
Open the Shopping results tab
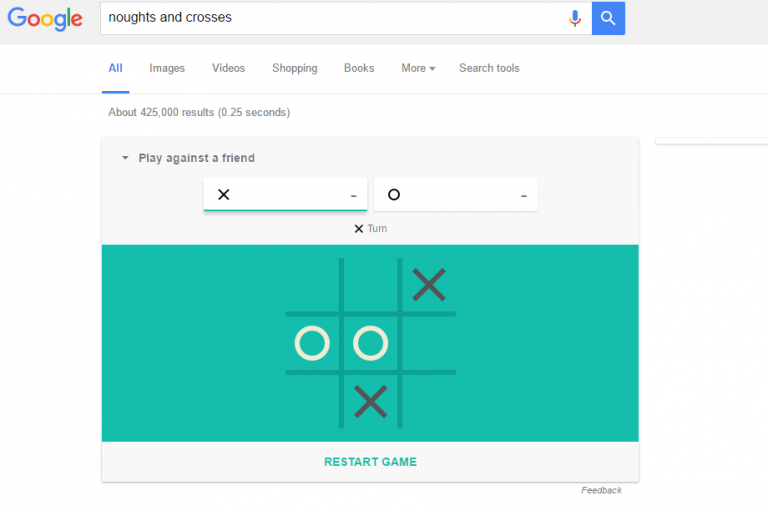(295, 68)
